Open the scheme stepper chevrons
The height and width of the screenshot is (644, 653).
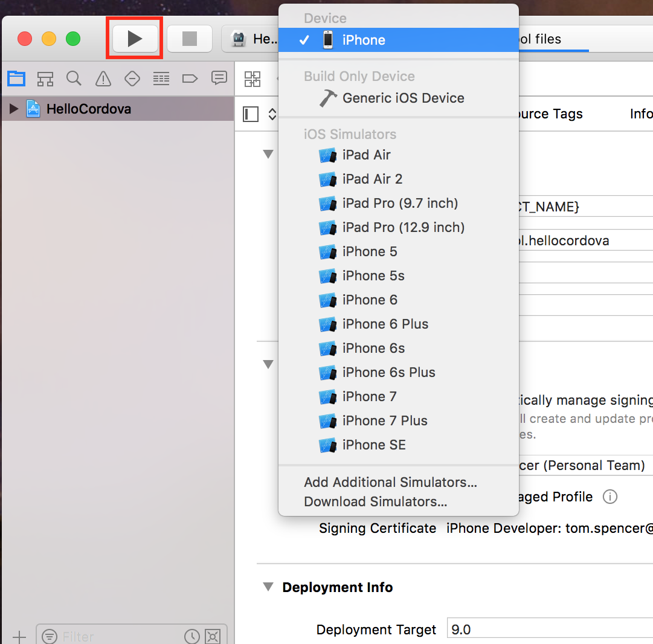[272, 114]
